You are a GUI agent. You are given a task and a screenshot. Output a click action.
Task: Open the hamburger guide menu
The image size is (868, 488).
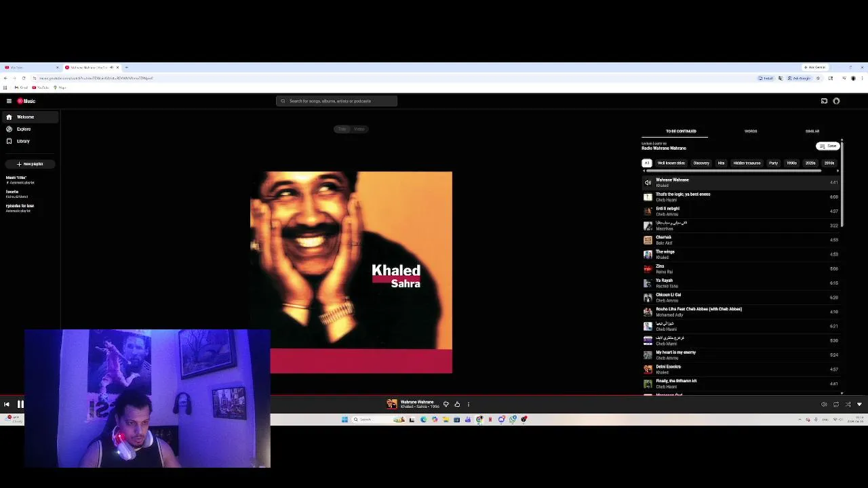tap(9, 101)
